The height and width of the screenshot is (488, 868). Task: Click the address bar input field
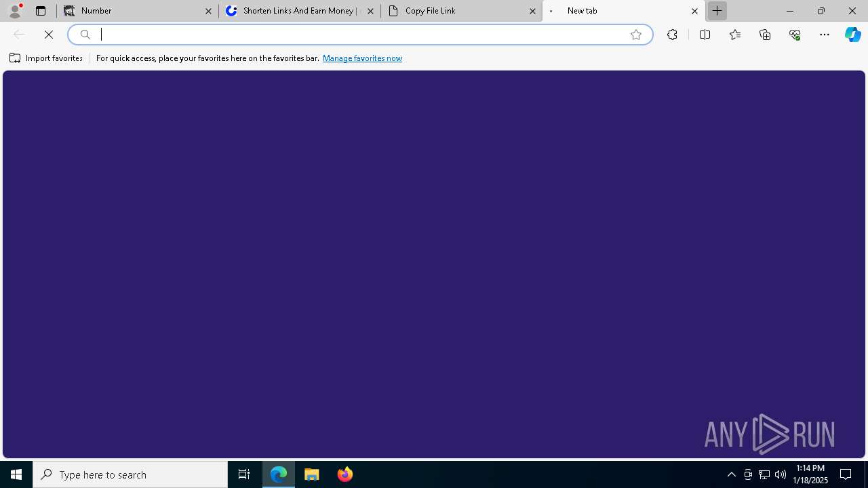(359, 35)
